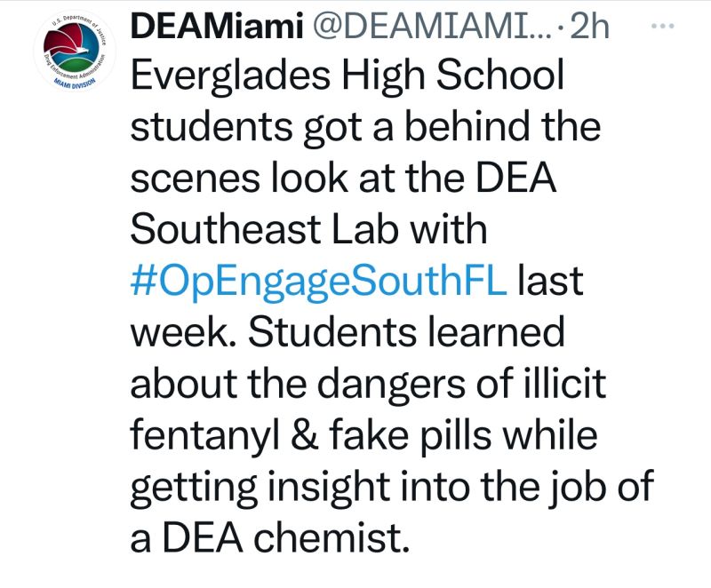Click the final line 'a DEA chemist.'
The image size is (711, 588).
269,537
